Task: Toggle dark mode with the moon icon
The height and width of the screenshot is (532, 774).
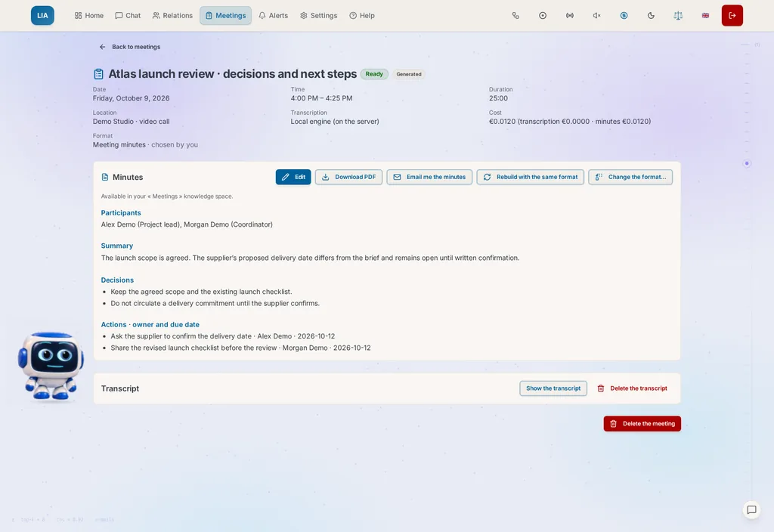Action: (651, 15)
